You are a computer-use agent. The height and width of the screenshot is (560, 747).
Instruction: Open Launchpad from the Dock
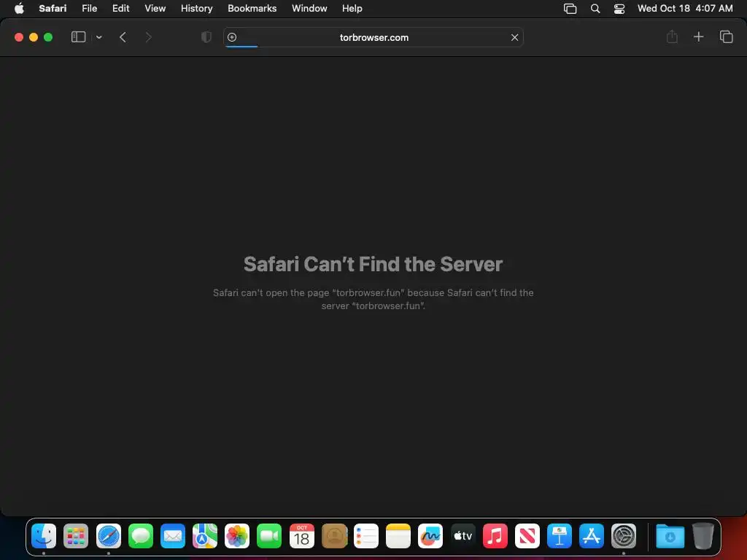pos(76,536)
